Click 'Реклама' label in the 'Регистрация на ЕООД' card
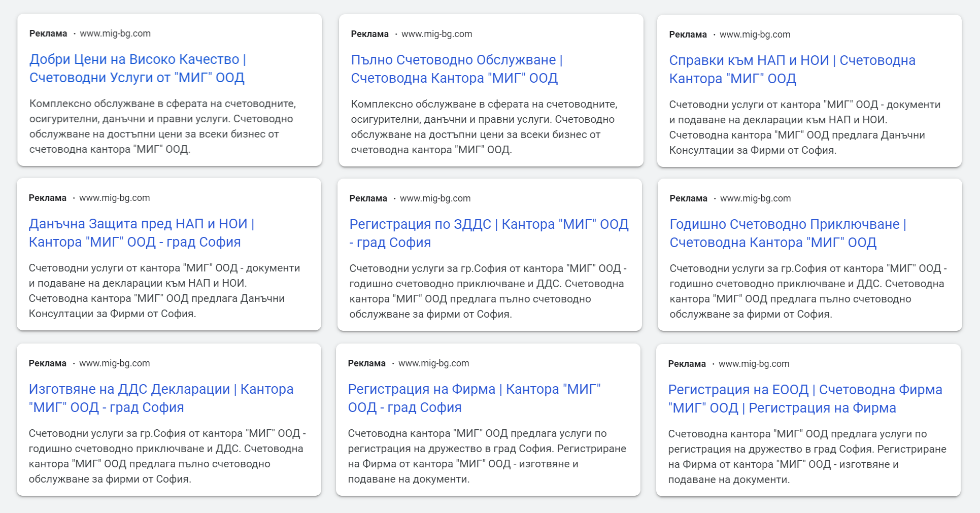This screenshot has height=513, width=980. coord(687,364)
